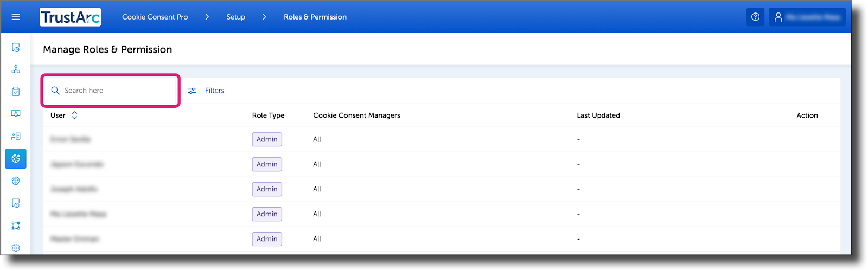This screenshot has width=868, height=271.
Task: Go to Setup breadcrumb
Action: coord(235,17)
